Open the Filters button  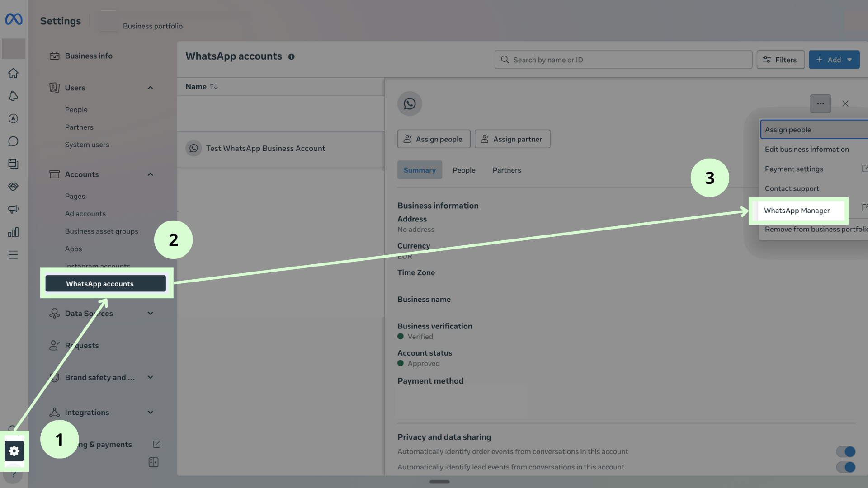tap(780, 60)
